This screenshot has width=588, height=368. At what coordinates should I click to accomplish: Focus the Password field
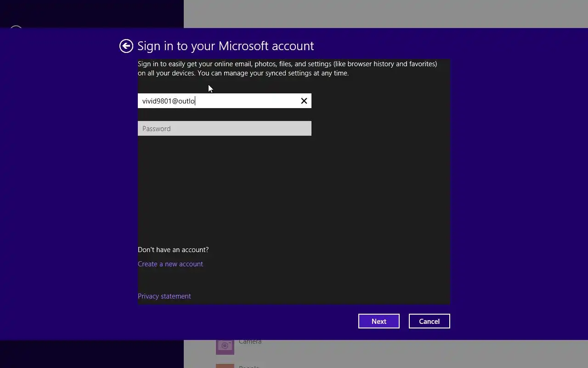[x=225, y=128]
